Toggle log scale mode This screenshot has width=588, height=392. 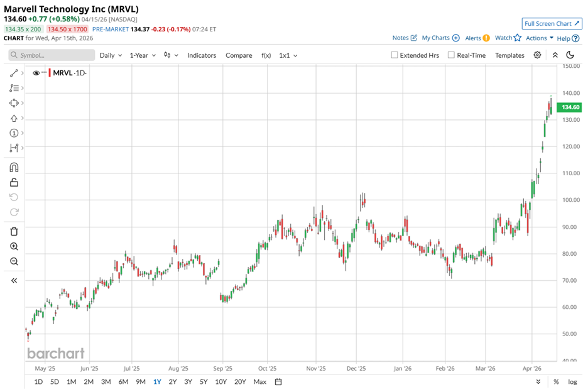click(x=572, y=381)
